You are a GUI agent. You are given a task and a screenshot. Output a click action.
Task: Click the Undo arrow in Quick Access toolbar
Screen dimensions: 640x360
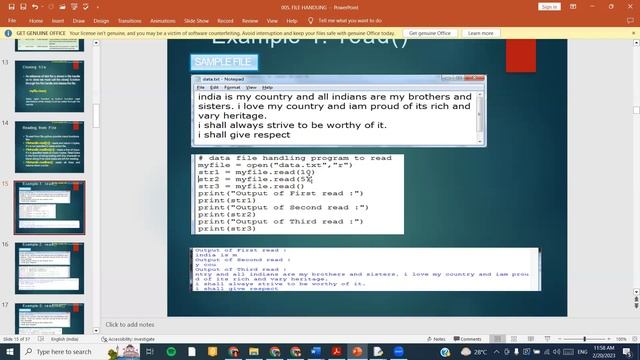coord(35,7)
